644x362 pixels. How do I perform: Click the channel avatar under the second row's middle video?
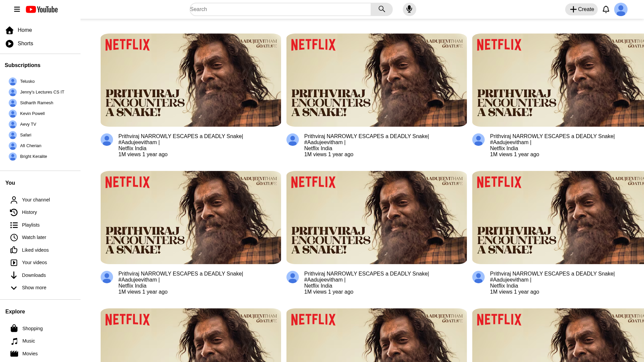pyautogui.click(x=292, y=277)
